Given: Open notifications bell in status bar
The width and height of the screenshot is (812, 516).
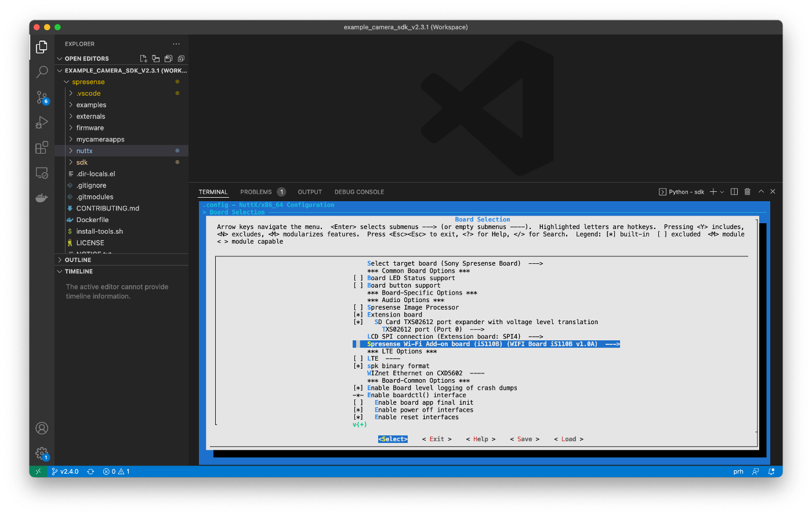Looking at the screenshot, I should tap(771, 471).
